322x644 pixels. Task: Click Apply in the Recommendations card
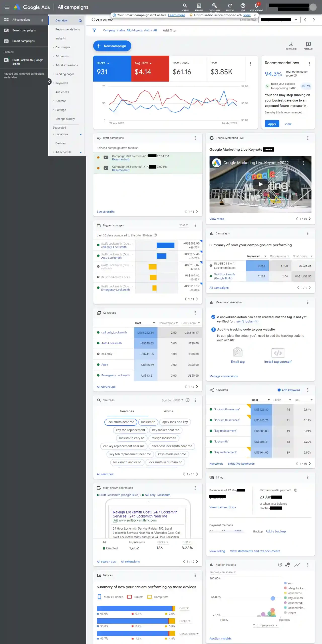[x=272, y=124]
